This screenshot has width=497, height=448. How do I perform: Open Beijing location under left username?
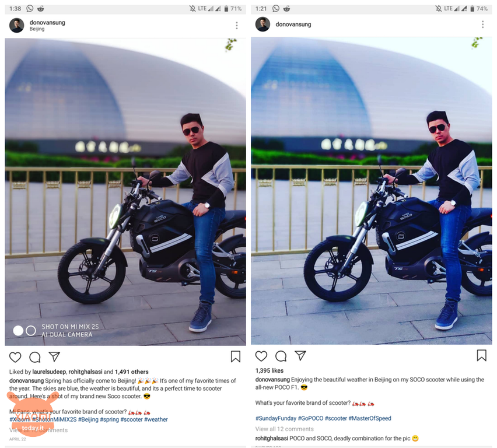[x=37, y=29]
